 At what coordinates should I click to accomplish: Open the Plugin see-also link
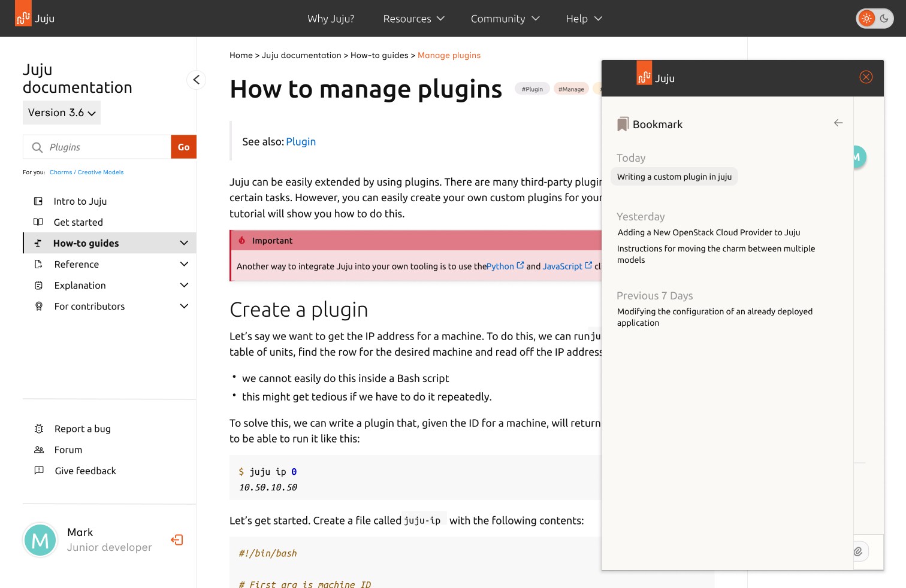coord(301,142)
